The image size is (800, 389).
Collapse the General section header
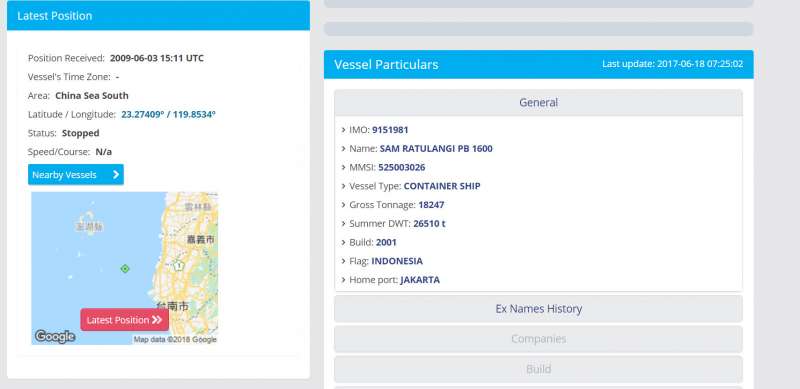tap(538, 103)
